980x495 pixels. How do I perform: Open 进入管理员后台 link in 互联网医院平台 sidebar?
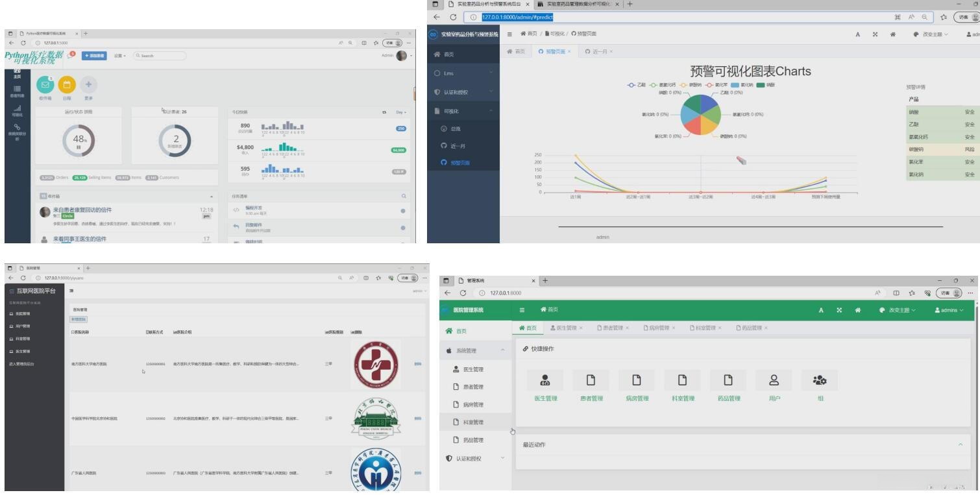point(21,364)
